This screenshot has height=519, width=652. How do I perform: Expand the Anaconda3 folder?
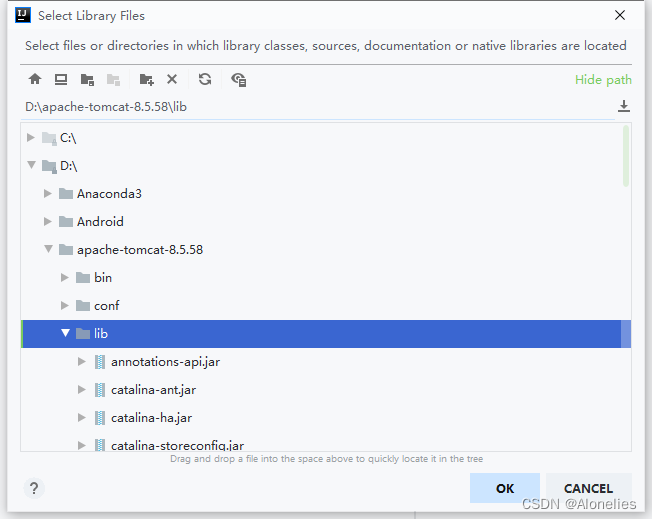coord(48,193)
